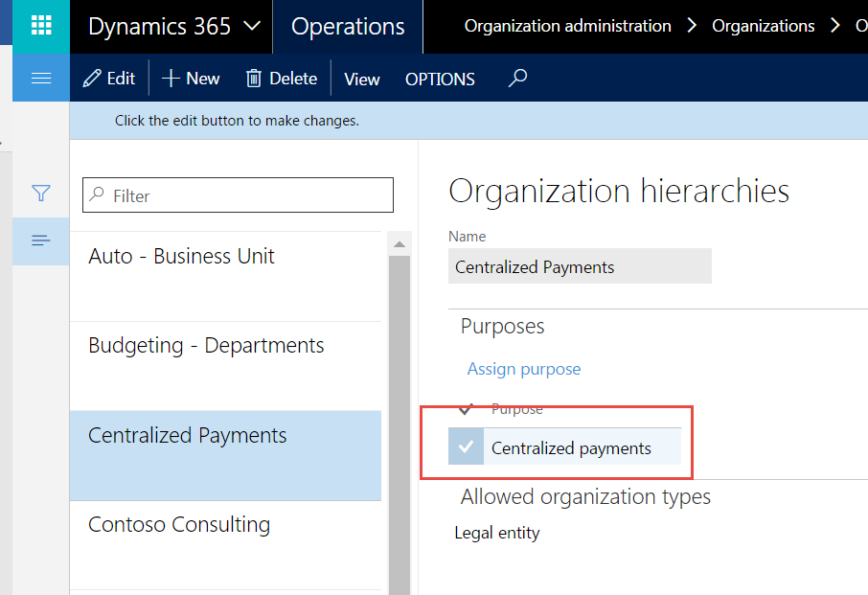Click the New plus button
This screenshot has width=868, height=595.
click(x=191, y=79)
